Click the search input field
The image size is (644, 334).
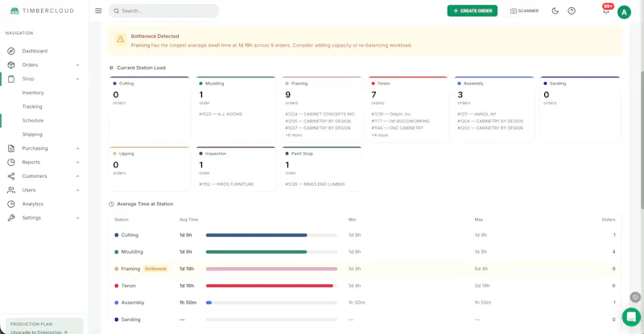point(163,10)
